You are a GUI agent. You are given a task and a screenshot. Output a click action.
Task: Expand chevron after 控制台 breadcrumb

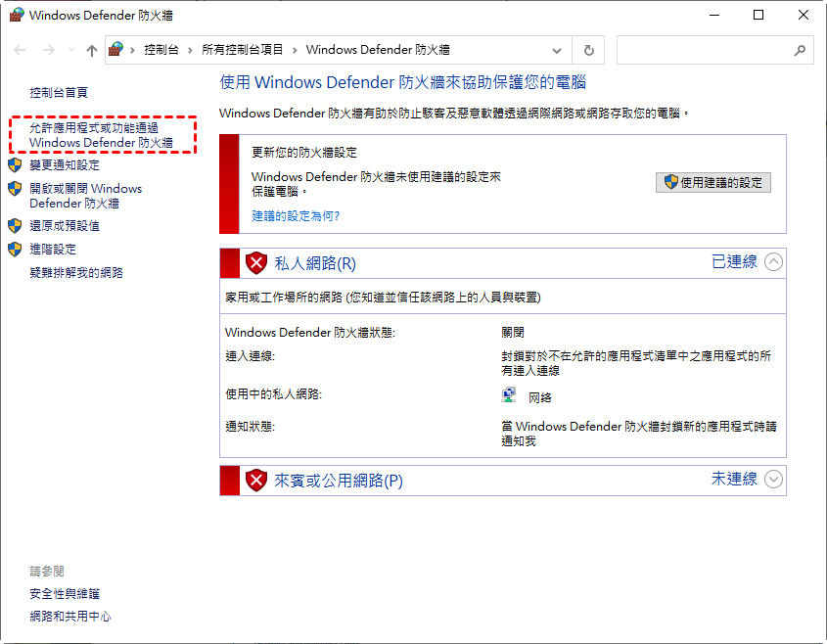pos(190,50)
